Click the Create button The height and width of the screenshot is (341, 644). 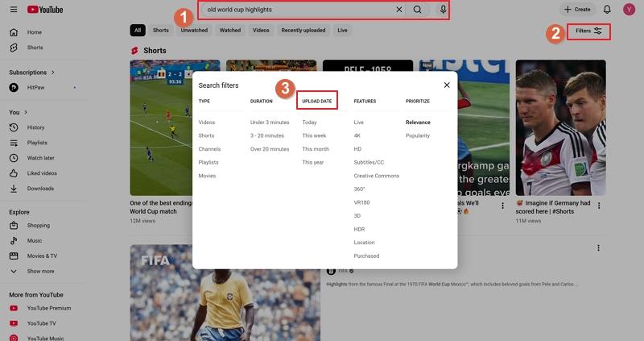(x=577, y=9)
